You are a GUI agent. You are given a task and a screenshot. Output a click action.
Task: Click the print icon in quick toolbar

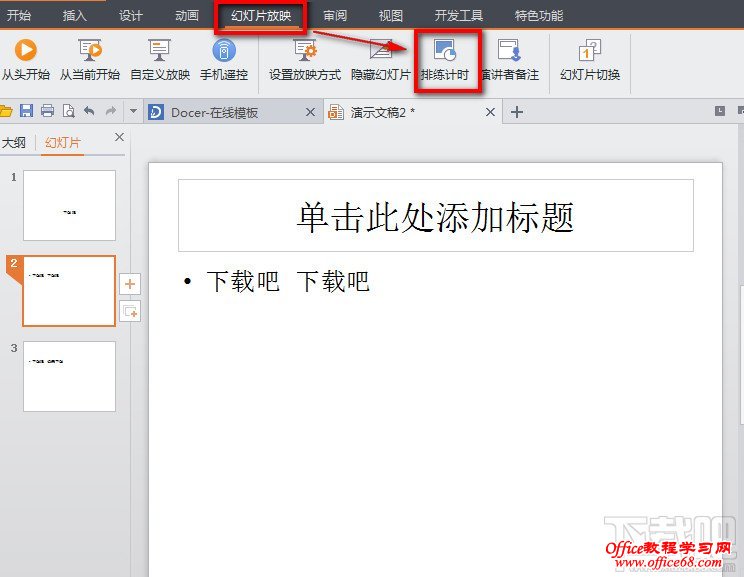click(47, 111)
